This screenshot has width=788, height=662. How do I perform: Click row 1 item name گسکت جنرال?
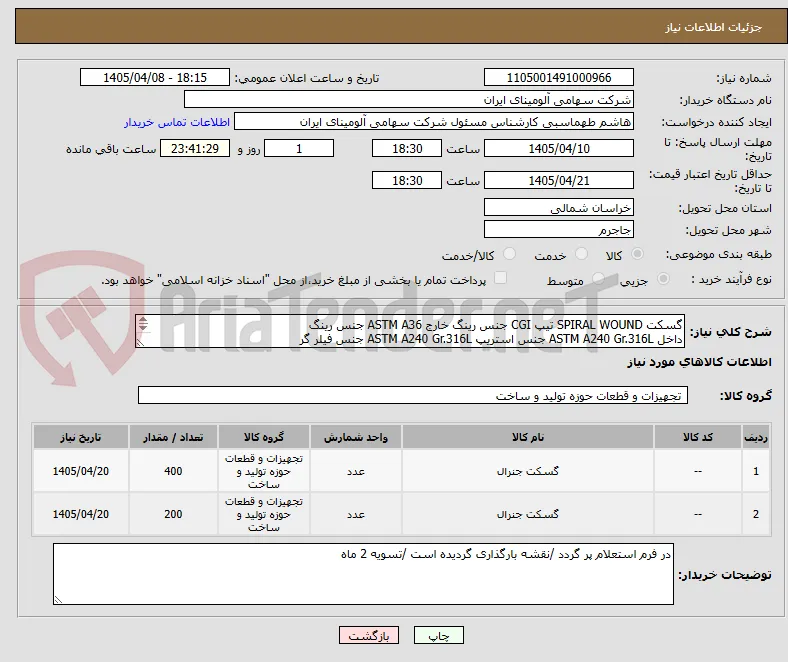click(x=528, y=471)
